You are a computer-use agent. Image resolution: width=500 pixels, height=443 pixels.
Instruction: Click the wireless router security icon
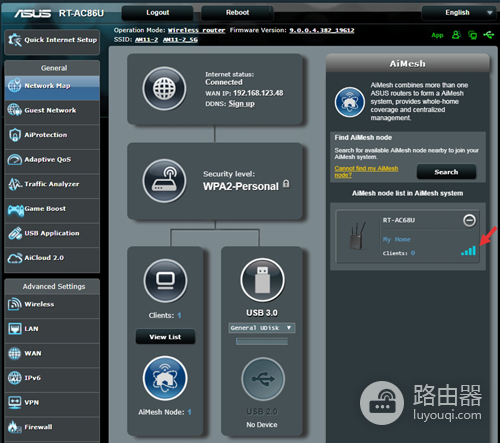point(164,181)
